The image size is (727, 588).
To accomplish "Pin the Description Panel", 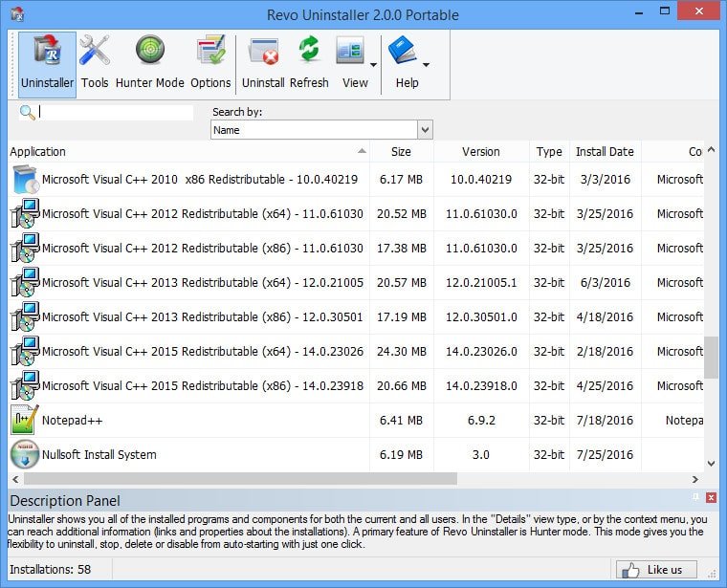I will point(695,497).
